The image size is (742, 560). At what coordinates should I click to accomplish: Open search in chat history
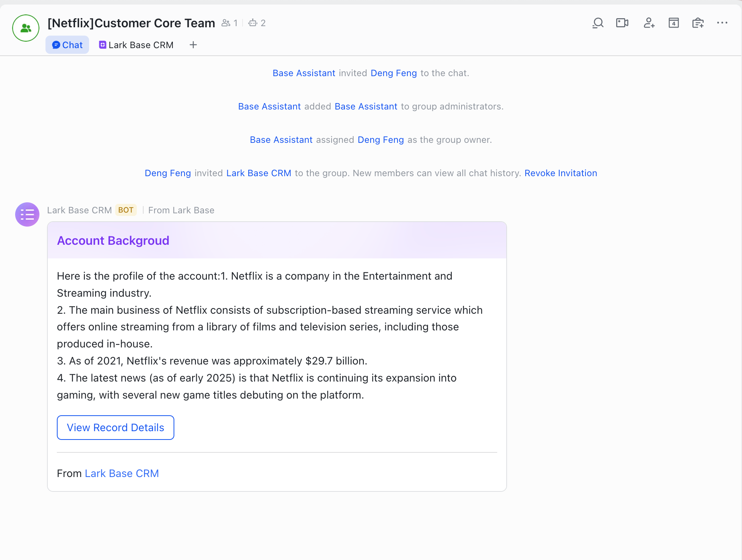[x=598, y=23]
